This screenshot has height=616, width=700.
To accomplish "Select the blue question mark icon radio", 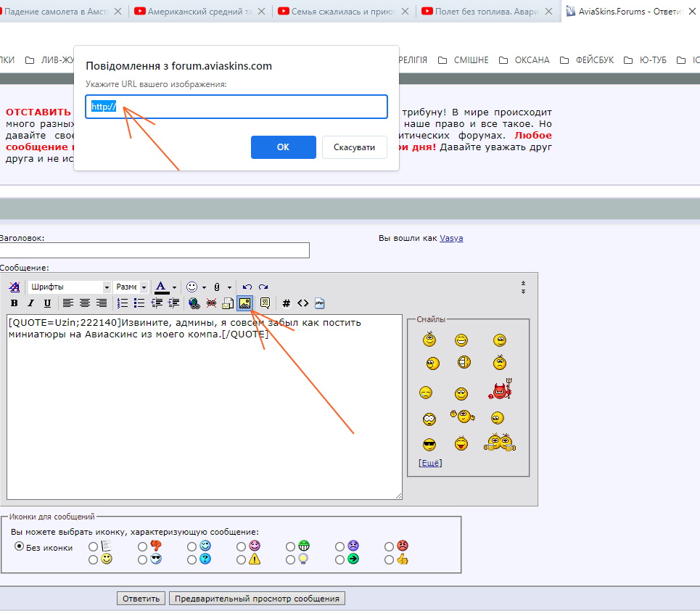I will click(192, 559).
